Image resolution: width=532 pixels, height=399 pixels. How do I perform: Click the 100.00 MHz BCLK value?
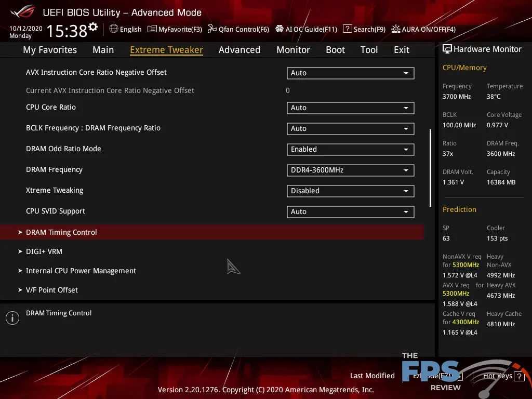point(459,125)
